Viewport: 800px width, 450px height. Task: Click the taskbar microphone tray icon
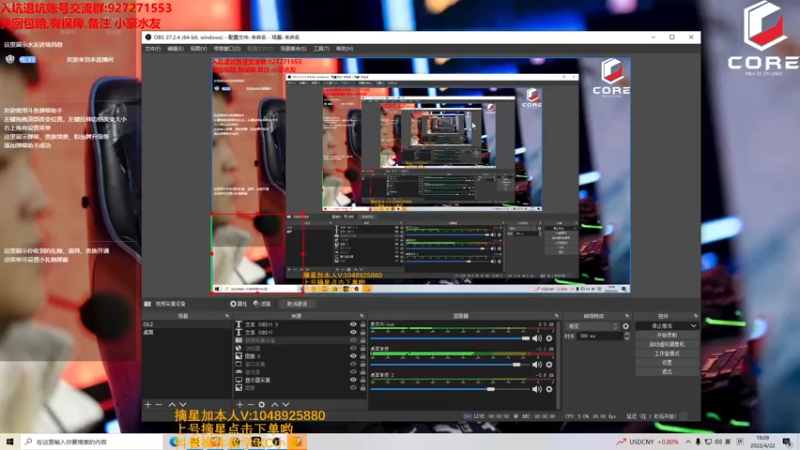tap(698, 442)
